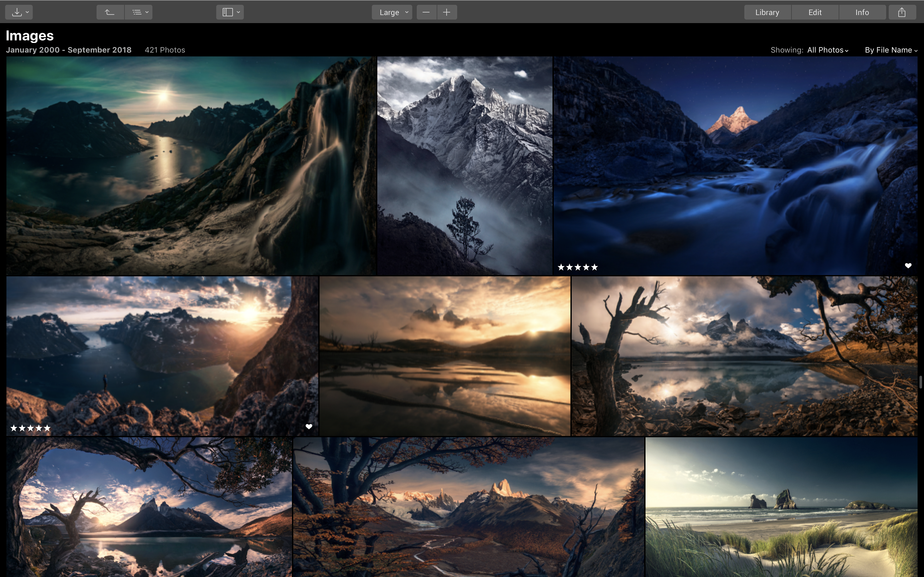Click the sidebar layout icon
The image size is (924, 577).
pos(228,12)
